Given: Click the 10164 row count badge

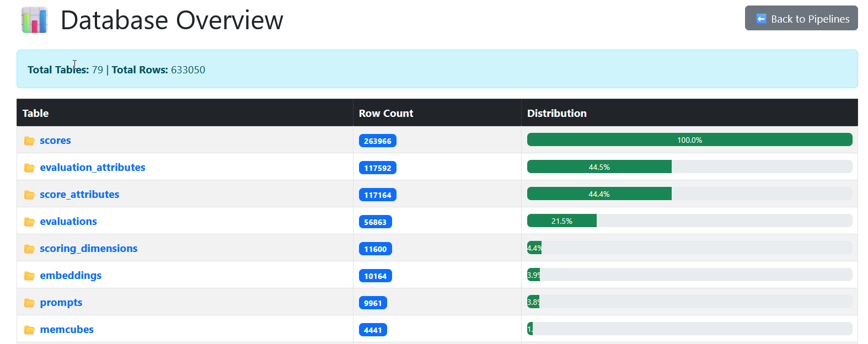Looking at the screenshot, I should (x=376, y=276).
